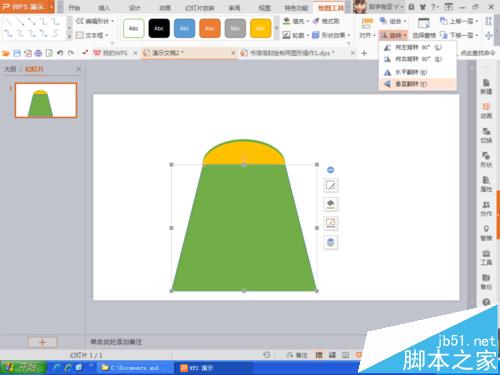The width and height of the screenshot is (500, 375).
Task: Expand the shape styles gallery
Action: (x=276, y=28)
